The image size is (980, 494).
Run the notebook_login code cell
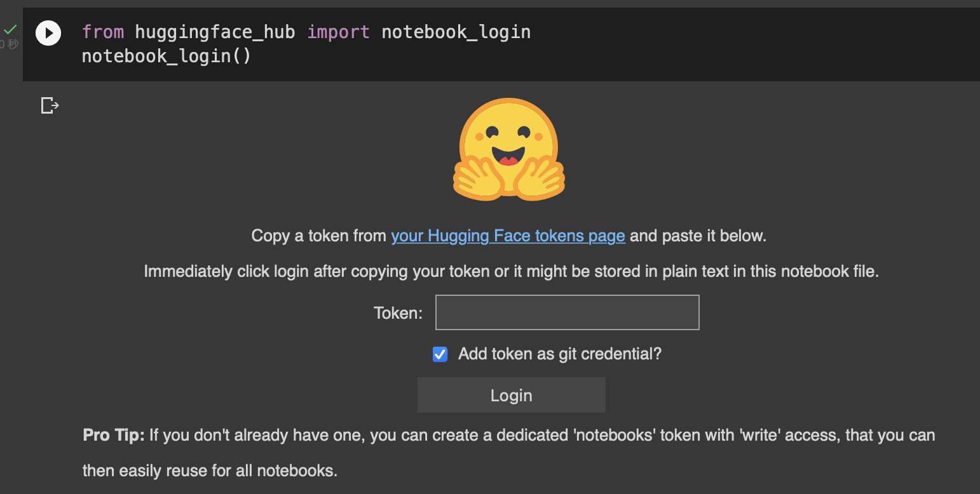48,33
